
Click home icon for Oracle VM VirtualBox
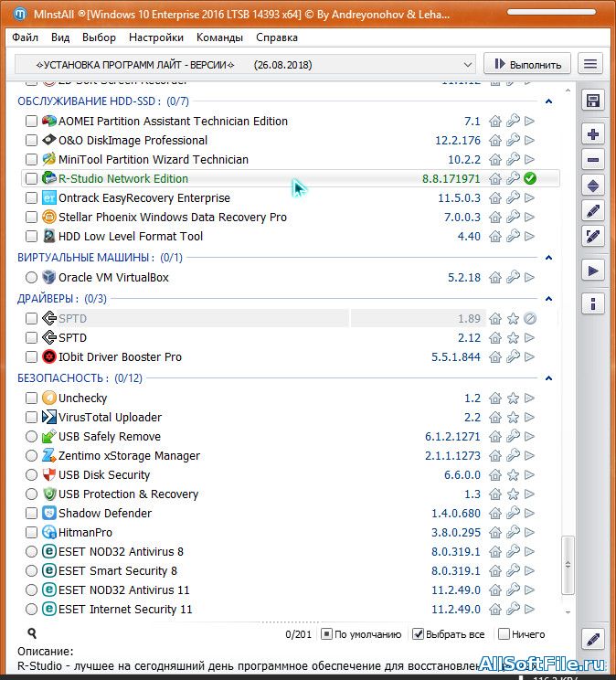(495, 278)
